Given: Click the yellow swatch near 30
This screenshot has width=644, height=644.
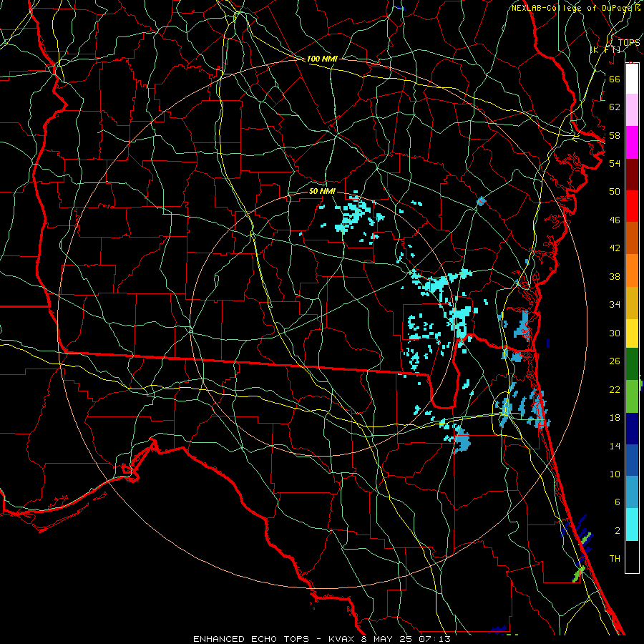Looking at the screenshot, I should pos(632,333).
